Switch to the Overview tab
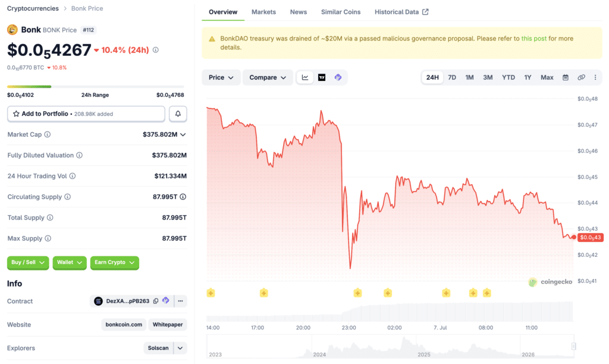 click(223, 12)
